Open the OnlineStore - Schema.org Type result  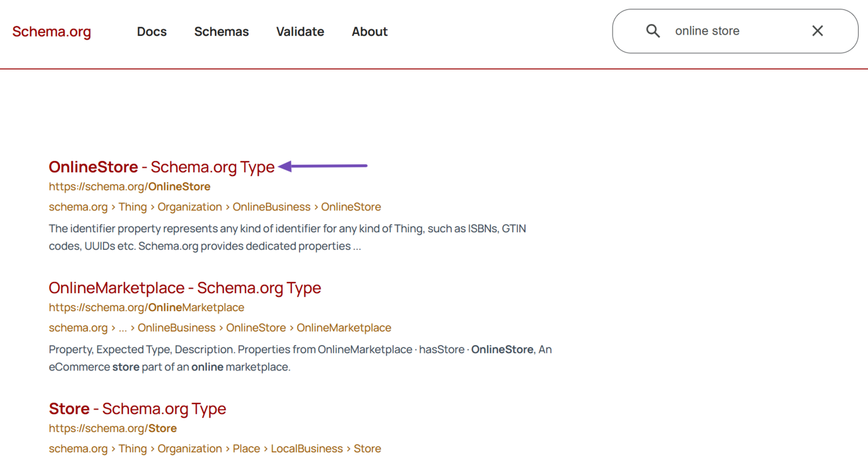click(x=162, y=167)
